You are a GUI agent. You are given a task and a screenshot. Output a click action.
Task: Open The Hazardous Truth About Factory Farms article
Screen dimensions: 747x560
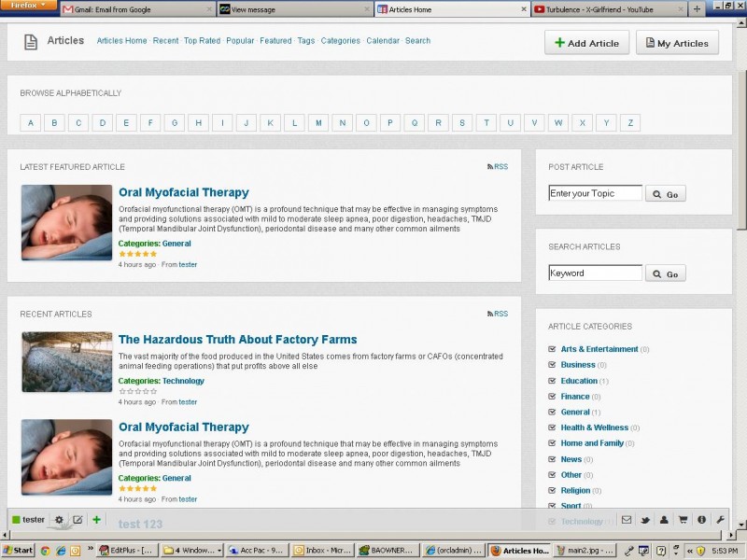click(x=238, y=340)
